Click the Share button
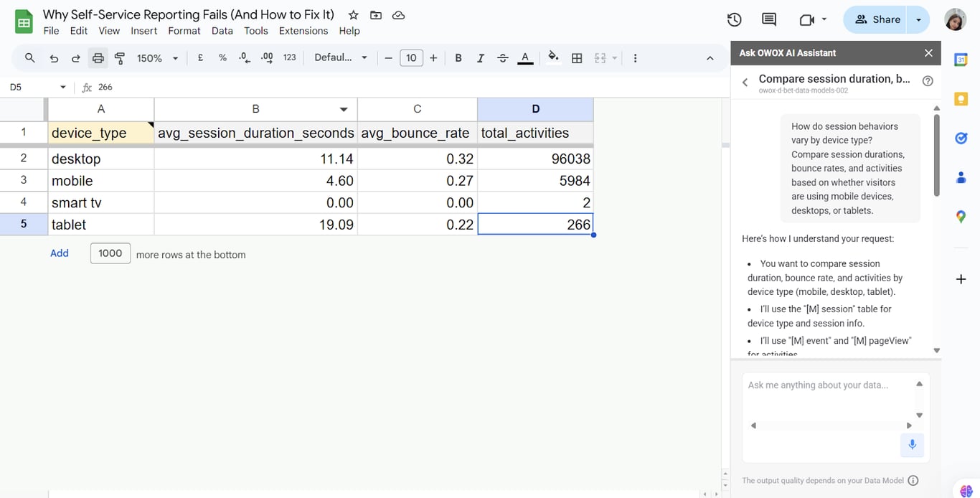 pos(876,20)
